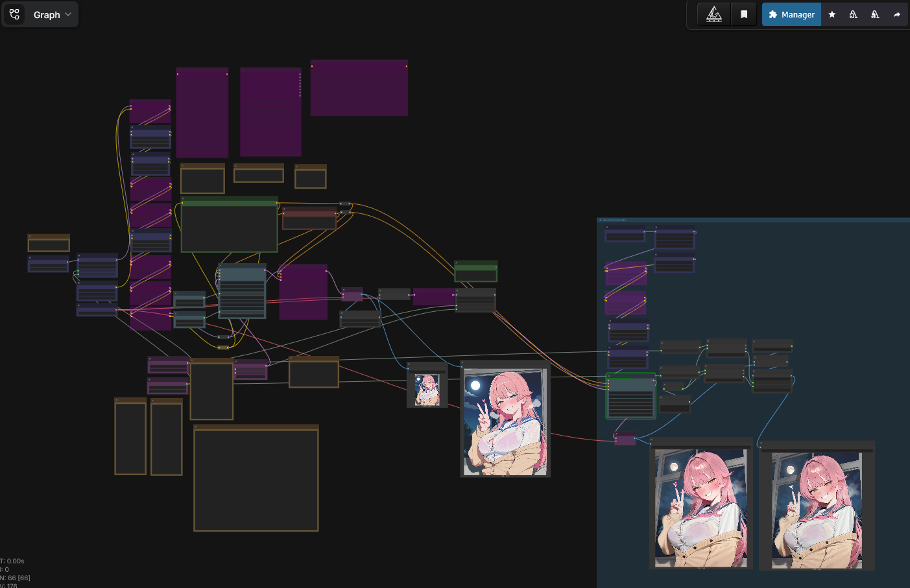910x588 pixels.
Task: Click the share arrow icon
Action: 897,14
